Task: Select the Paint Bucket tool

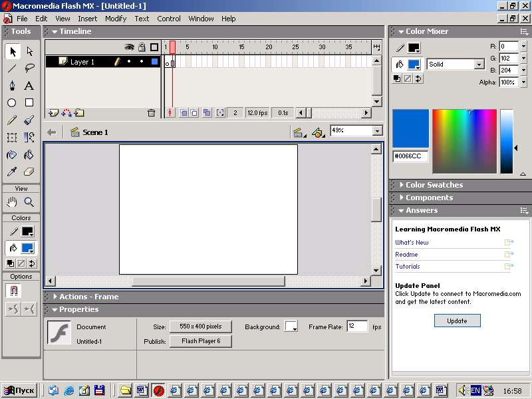Action: click(29, 155)
